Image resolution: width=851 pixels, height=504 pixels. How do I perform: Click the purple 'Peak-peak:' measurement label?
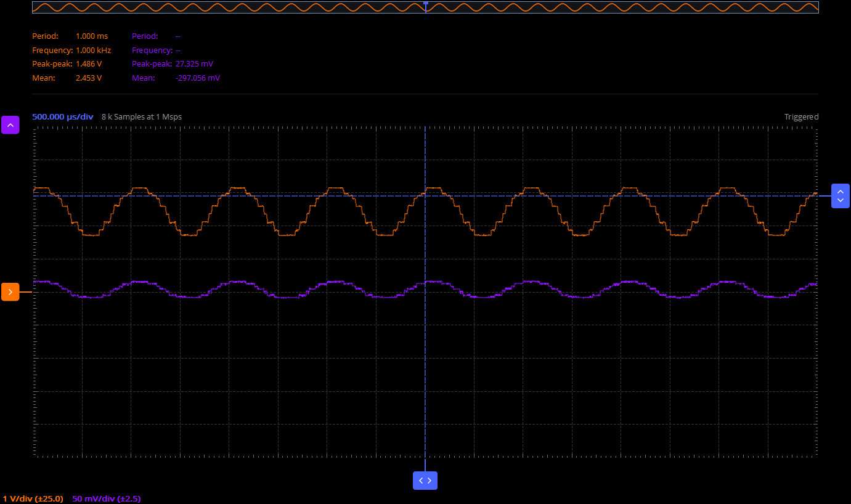click(152, 64)
